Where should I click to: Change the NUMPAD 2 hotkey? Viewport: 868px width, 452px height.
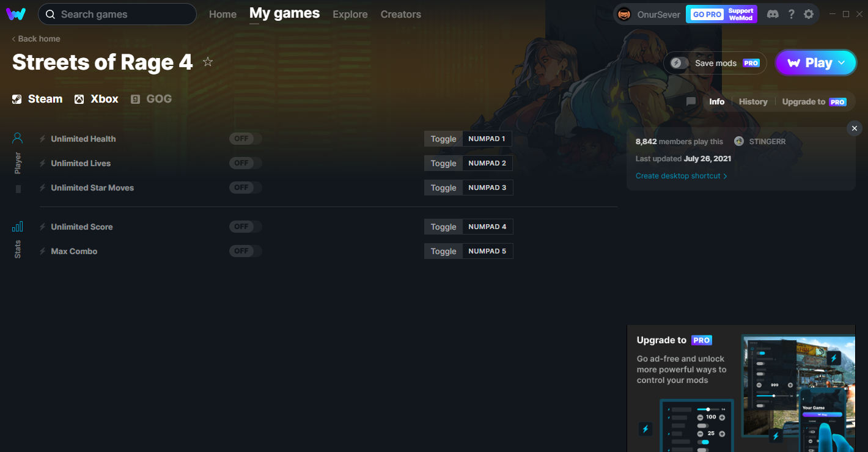tap(488, 163)
